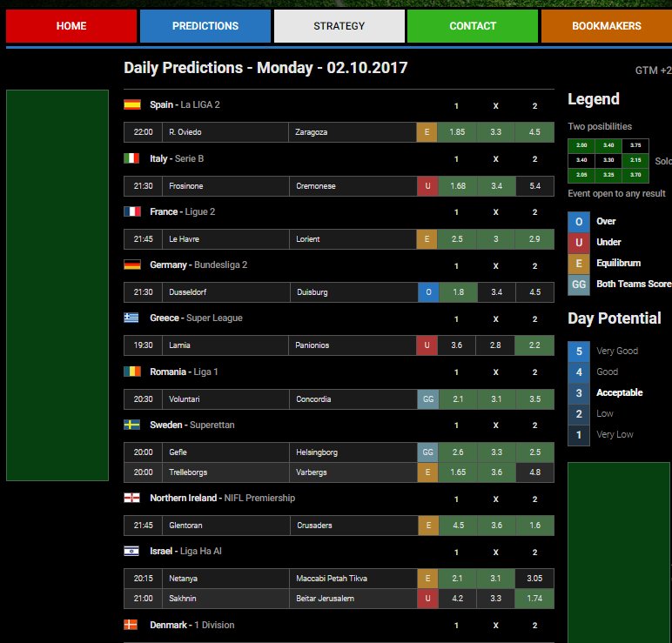
Task: Select day potential 4 Good
Action: pos(579,372)
